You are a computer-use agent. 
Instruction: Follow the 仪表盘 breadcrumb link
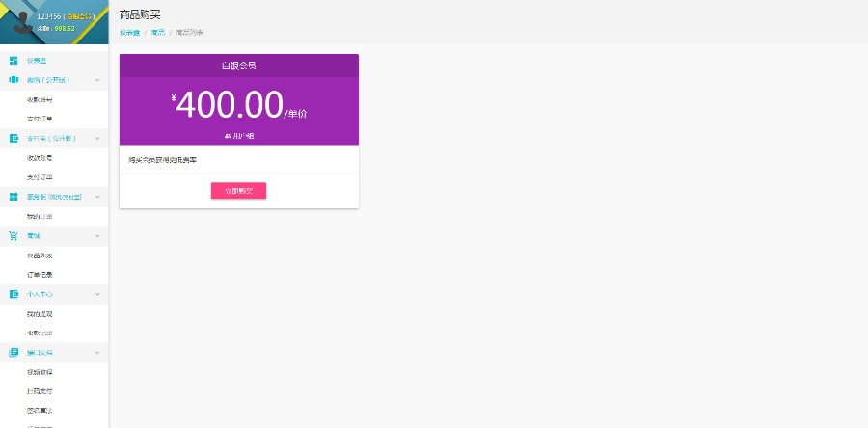(x=129, y=33)
